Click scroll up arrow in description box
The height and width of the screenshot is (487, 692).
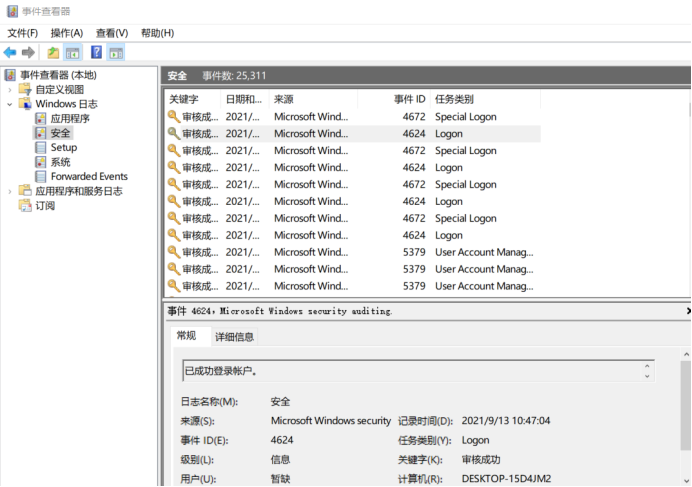click(647, 366)
